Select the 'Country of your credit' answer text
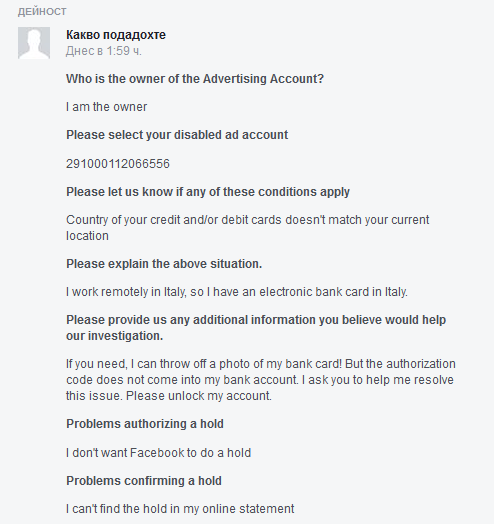Viewport: 494px width, 524px height. [x=247, y=228]
